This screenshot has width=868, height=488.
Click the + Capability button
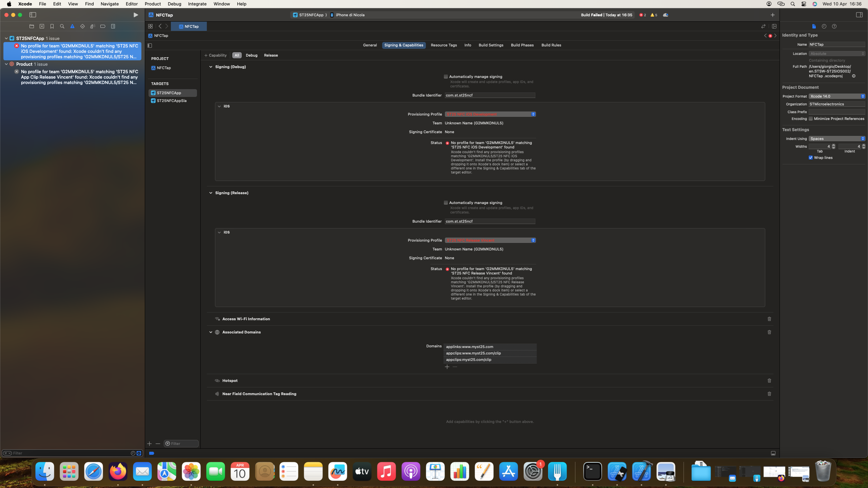[x=216, y=55]
